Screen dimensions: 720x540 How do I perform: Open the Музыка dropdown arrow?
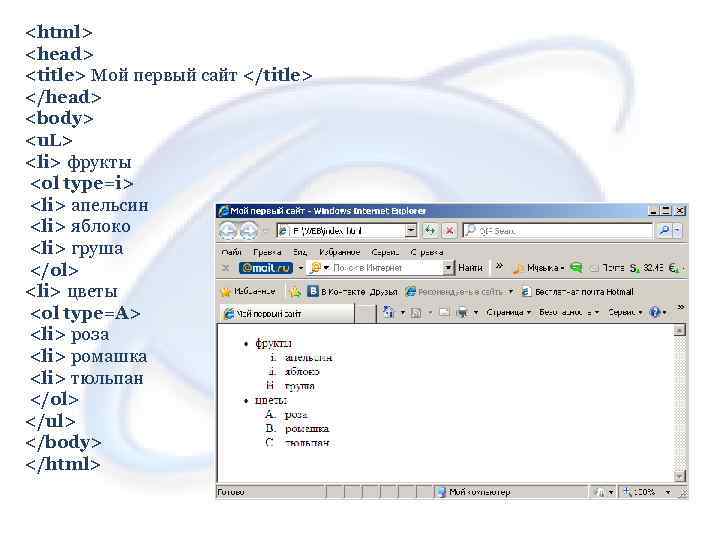tap(562, 268)
